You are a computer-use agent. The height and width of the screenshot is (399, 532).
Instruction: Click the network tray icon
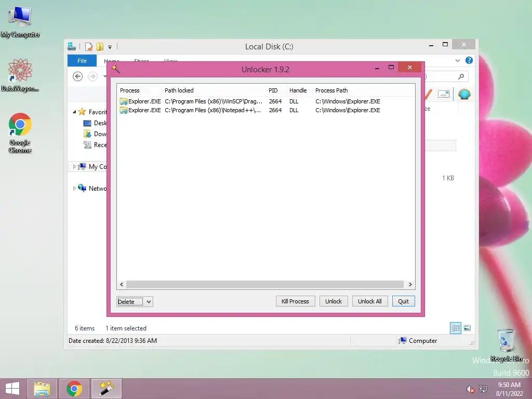pos(483,389)
